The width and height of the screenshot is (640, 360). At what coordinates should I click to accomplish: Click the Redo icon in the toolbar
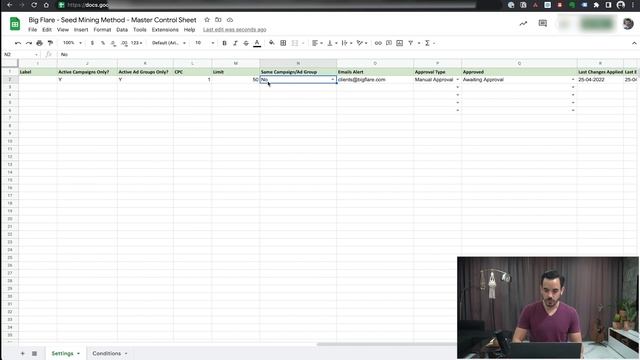29,43
